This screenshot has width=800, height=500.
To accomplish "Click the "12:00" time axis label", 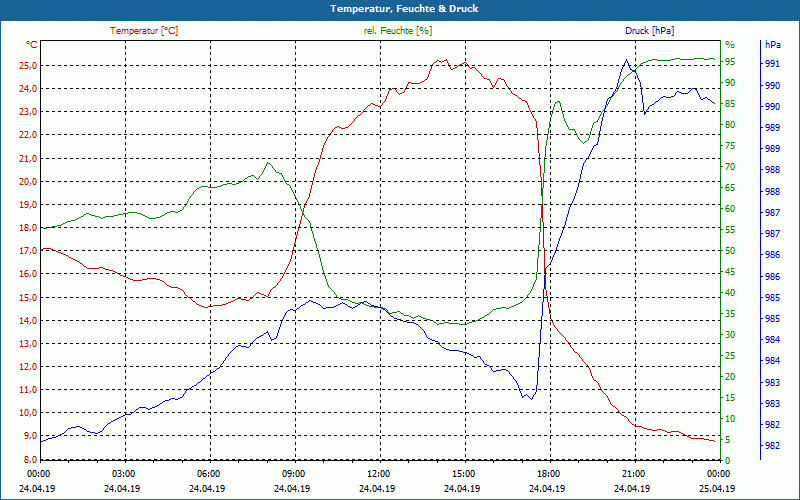I will [378, 474].
